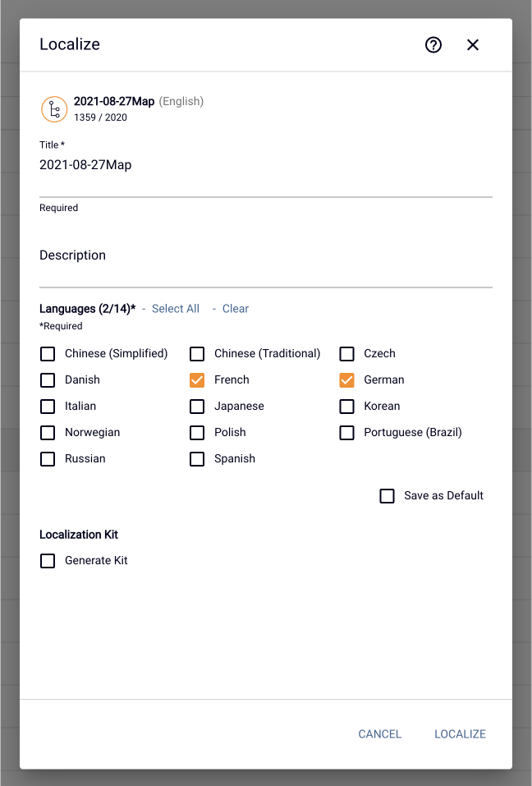Click the orange map structure icon
The height and width of the screenshot is (786, 532).
point(54,108)
